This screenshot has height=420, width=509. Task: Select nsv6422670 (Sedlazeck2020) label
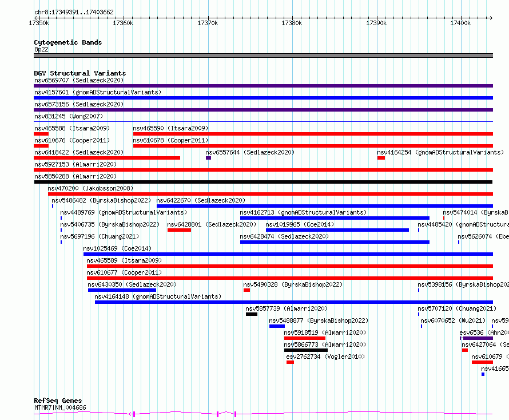(201, 200)
